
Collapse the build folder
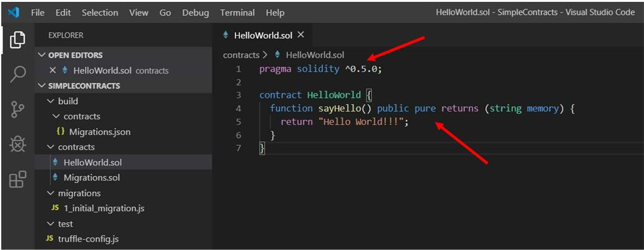(51, 101)
